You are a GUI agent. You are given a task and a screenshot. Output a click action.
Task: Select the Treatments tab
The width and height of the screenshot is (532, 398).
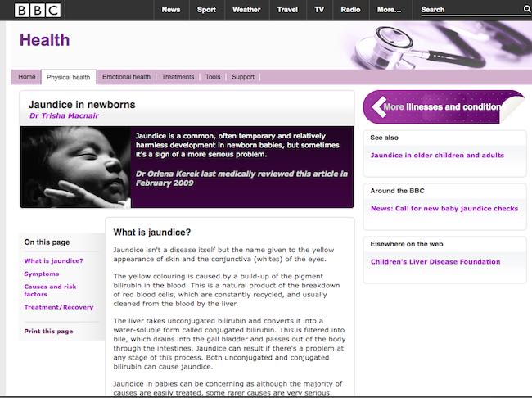178,77
